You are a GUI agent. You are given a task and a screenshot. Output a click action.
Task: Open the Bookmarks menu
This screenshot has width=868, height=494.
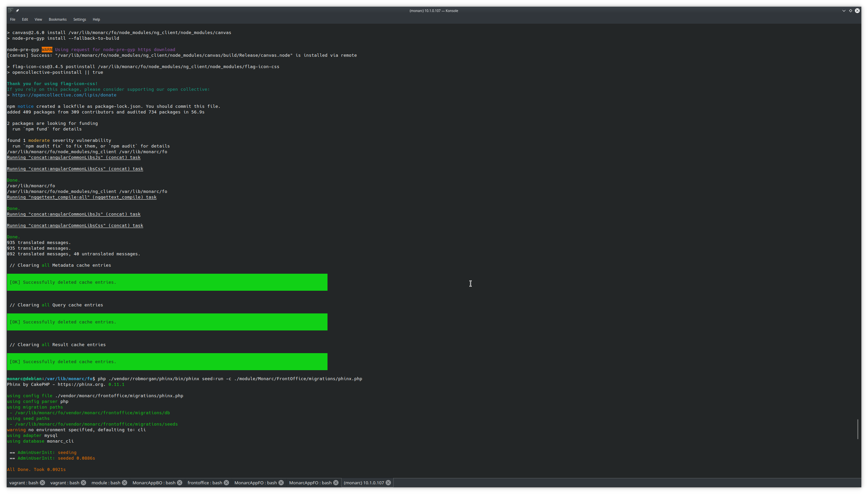point(57,19)
